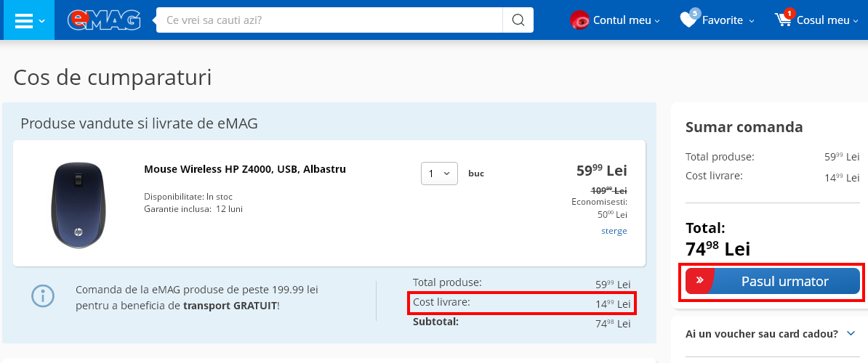Remove the product using sterge link
This screenshot has height=363, width=868.
(x=614, y=231)
